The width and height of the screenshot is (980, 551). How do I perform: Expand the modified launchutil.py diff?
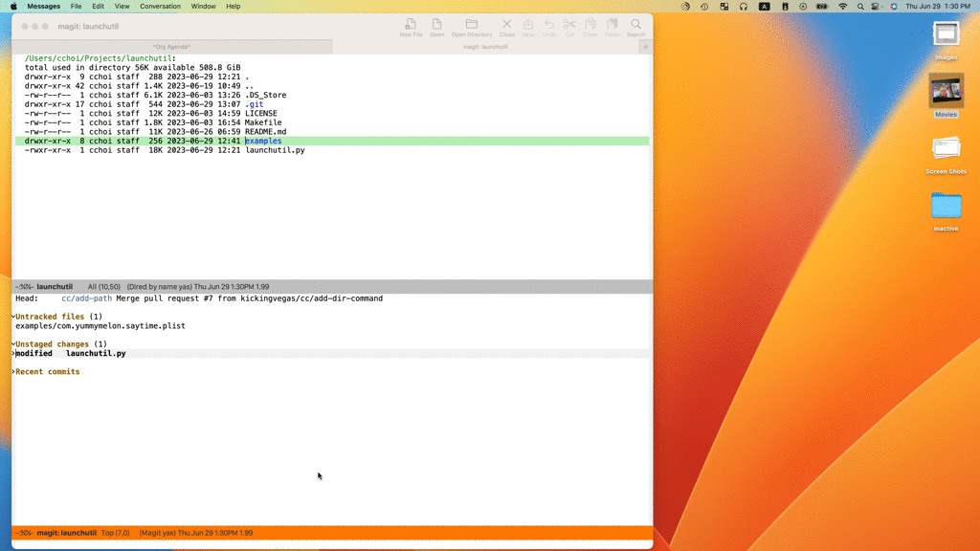click(13, 354)
